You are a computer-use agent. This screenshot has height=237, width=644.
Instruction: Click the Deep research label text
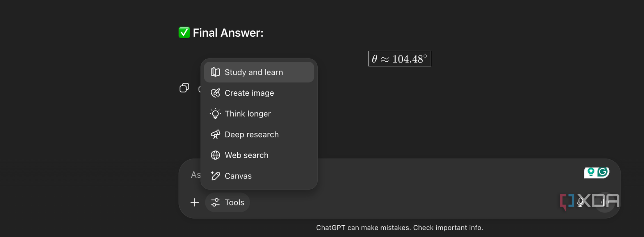[252, 134]
